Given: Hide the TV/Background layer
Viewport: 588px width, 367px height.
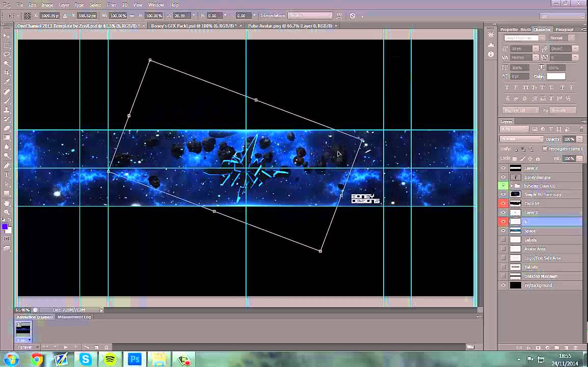Looking at the screenshot, I should pos(503,285).
